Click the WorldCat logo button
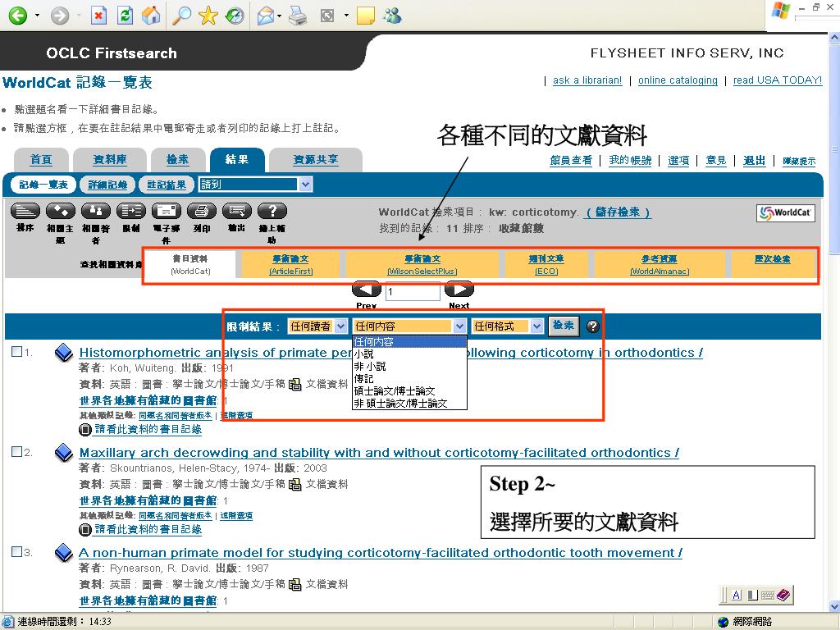The height and width of the screenshot is (630, 840). tap(785, 212)
